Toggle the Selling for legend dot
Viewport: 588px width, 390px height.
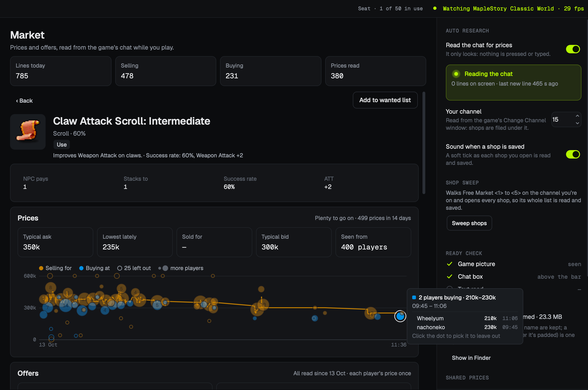(41, 268)
